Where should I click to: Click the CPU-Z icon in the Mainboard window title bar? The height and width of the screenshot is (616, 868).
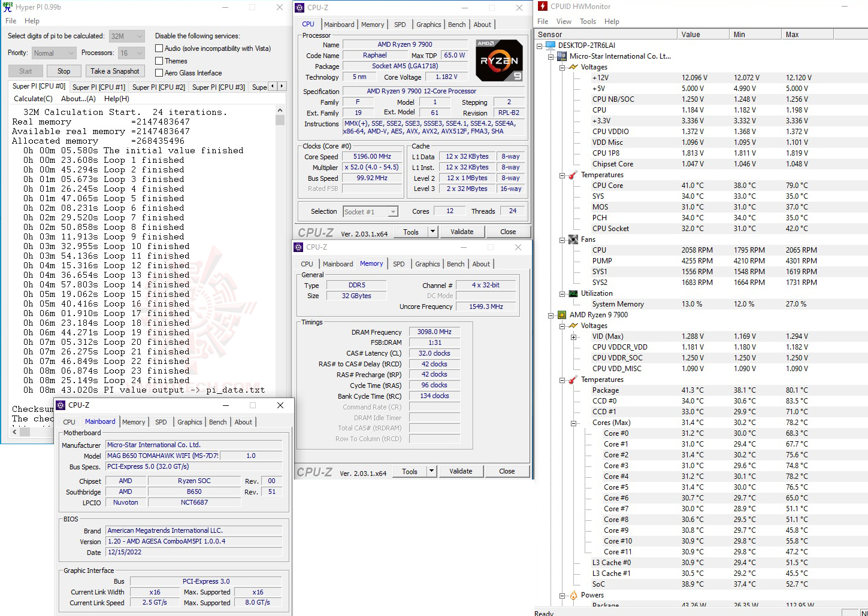pos(61,405)
